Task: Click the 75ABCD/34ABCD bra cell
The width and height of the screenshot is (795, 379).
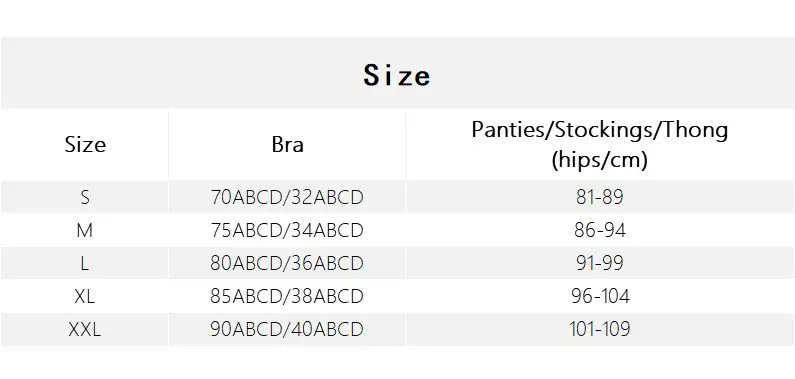Action: [287, 231]
